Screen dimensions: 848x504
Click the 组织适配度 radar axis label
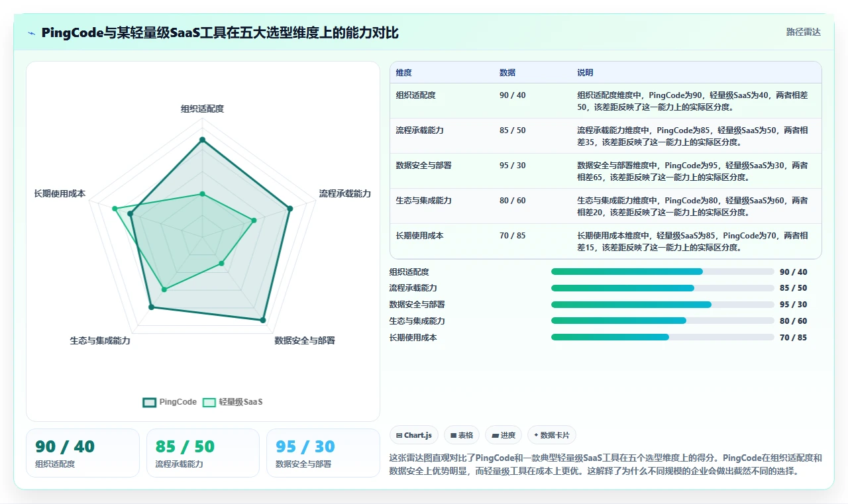pyautogui.click(x=203, y=109)
